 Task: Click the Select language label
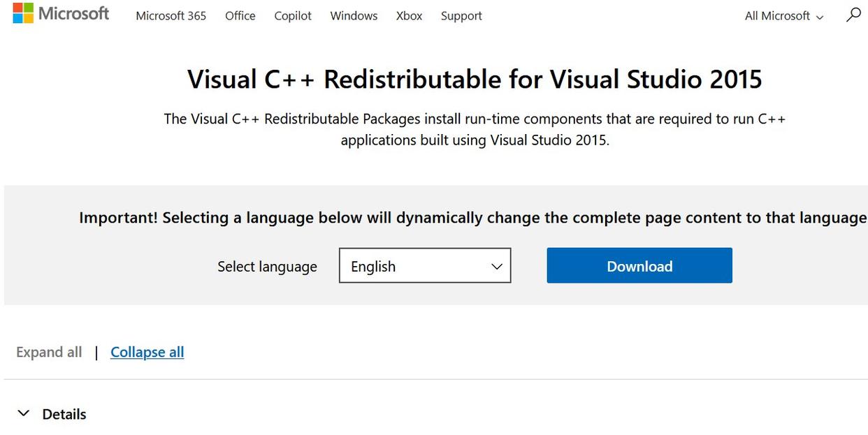[x=267, y=266]
